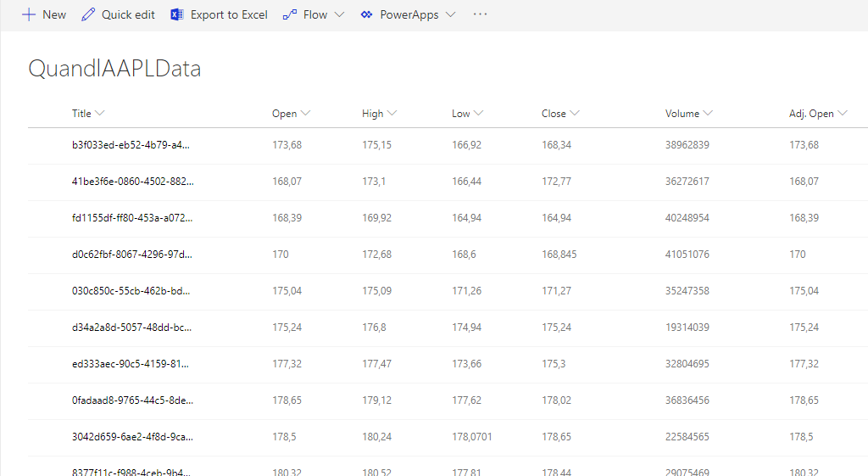Click the plus New item icon
The width and height of the screenshot is (868, 476).
pos(29,14)
